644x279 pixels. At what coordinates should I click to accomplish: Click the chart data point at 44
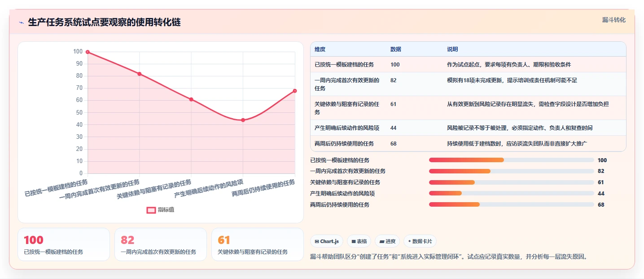tap(243, 120)
